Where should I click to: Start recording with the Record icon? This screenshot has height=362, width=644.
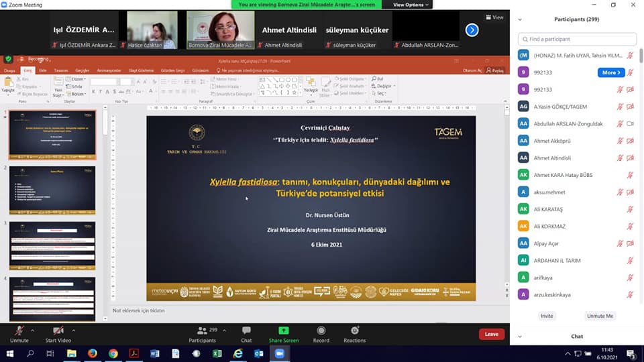click(x=321, y=331)
